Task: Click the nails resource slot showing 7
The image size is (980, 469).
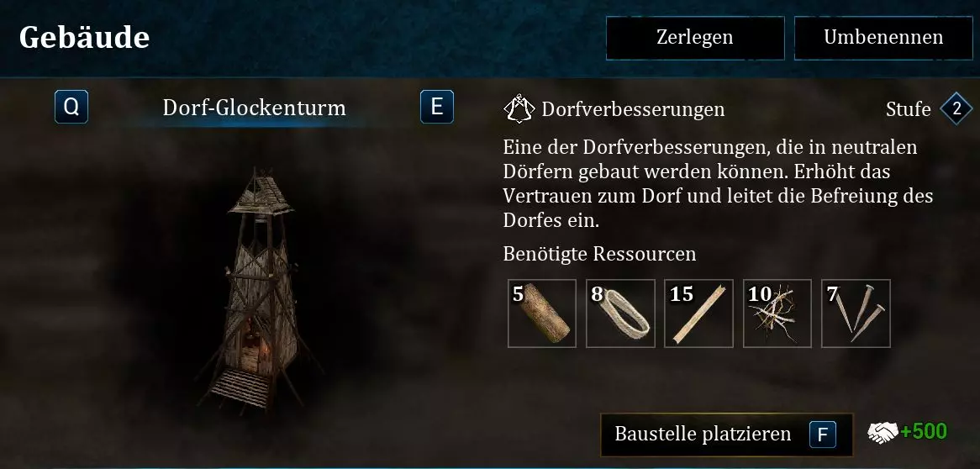Action: coord(856,314)
